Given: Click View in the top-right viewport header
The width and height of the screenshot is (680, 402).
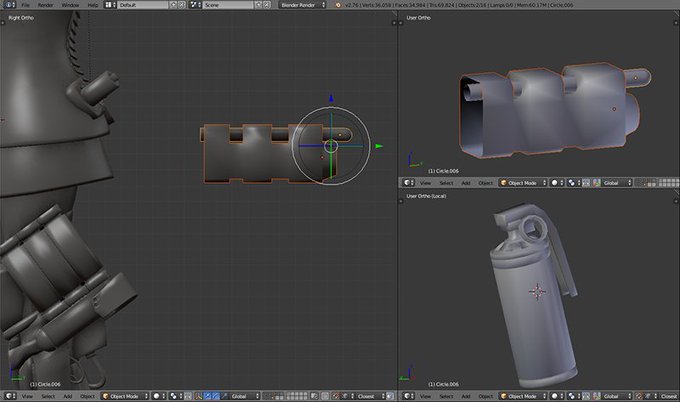Looking at the screenshot, I should [425, 183].
